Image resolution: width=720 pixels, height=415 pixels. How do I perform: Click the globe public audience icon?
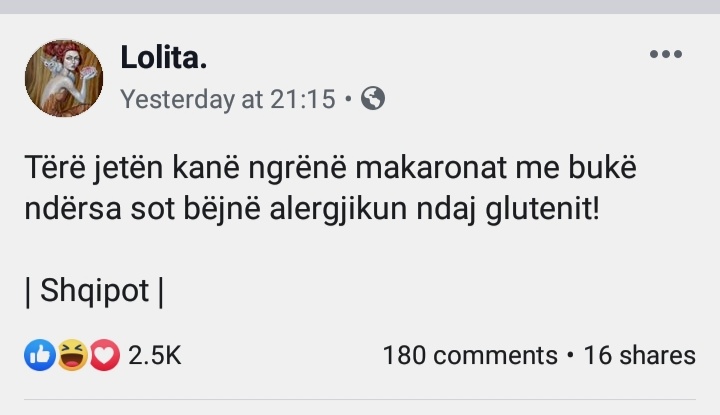(x=373, y=99)
